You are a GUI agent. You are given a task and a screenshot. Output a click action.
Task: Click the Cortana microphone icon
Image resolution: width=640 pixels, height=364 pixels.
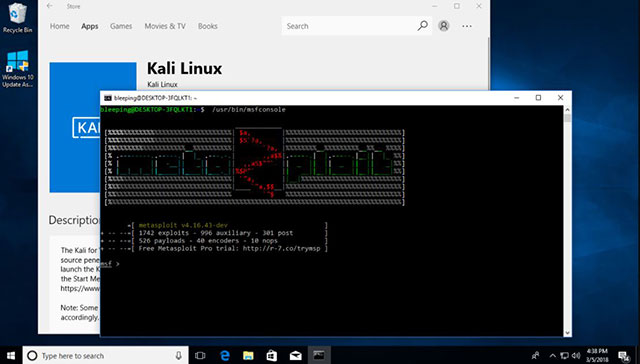178,355
